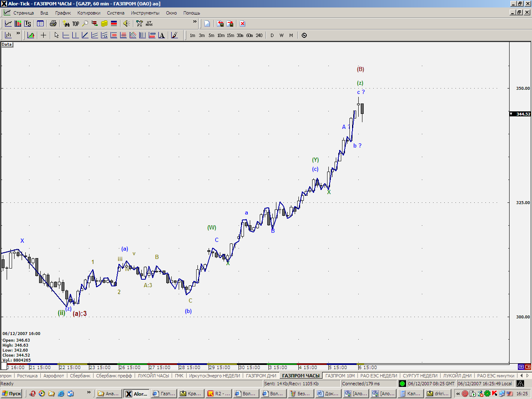Click the magnifying glass icon

click(x=85, y=24)
